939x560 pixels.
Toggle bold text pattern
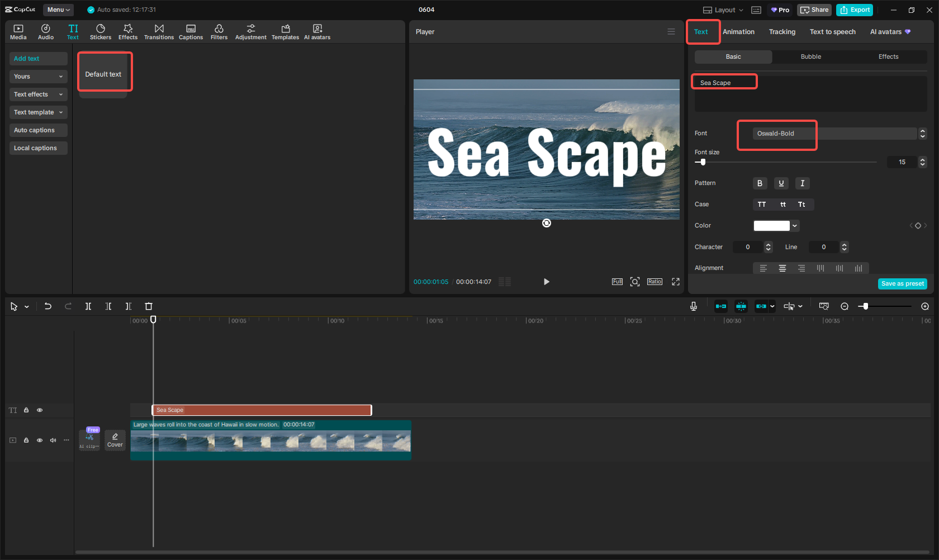pyautogui.click(x=760, y=183)
